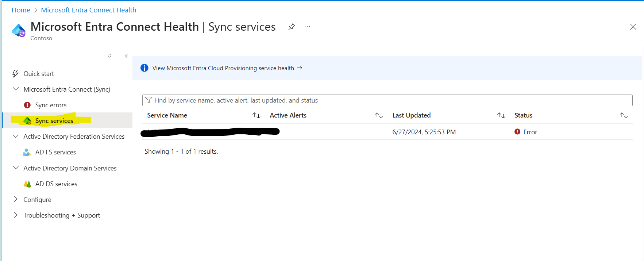Open AD DS services menu item
Viewport: 644px width, 261px height.
click(x=56, y=184)
